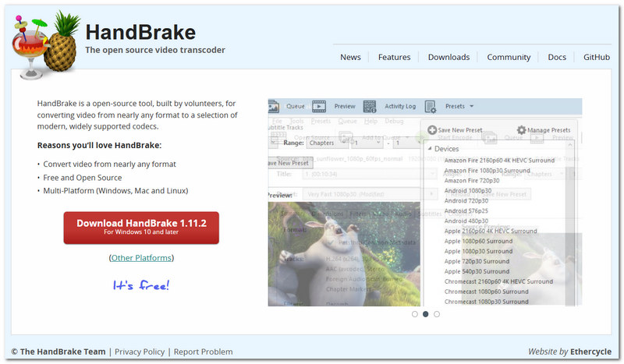Click 'Free and Open Source' bullet
Viewport: 624px width, 364px height.
tap(83, 178)
